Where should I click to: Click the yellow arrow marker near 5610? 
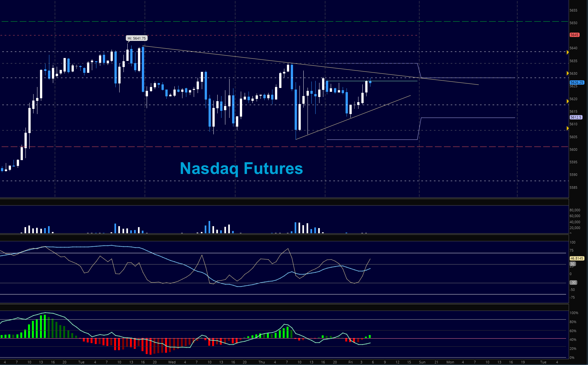tap(567, 129)
